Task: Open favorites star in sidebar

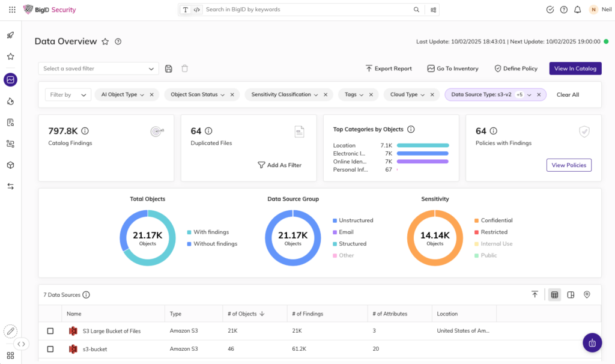Action: tap(11, 56)
